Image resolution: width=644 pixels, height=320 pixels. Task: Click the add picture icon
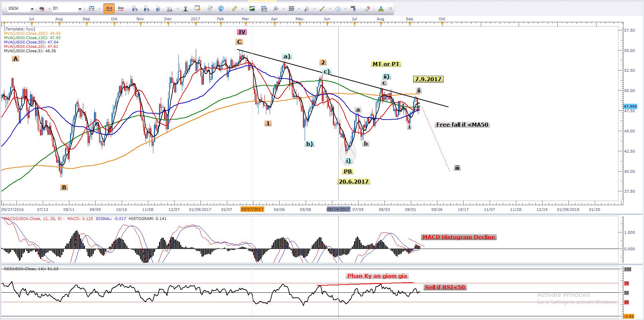point(252,9)
